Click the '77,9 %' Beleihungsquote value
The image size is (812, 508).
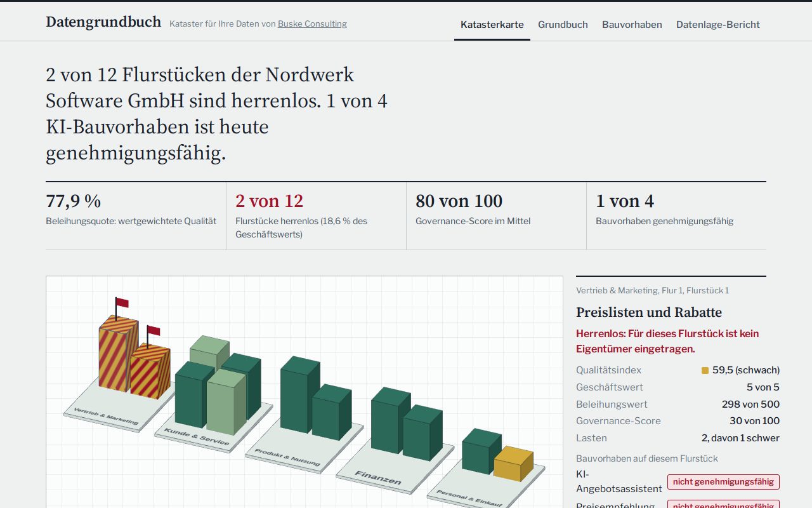(73, 201)
